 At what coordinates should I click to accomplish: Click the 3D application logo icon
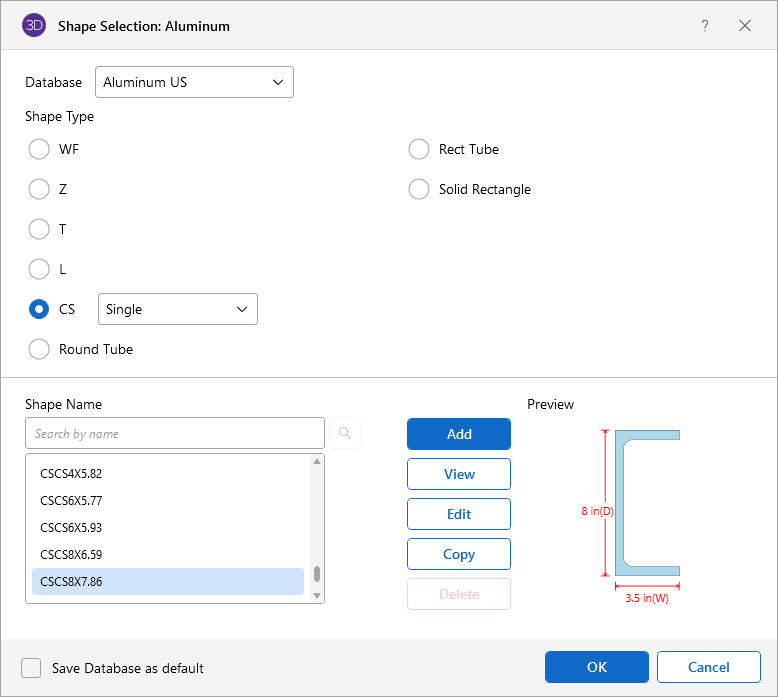[x=34, y=26]
